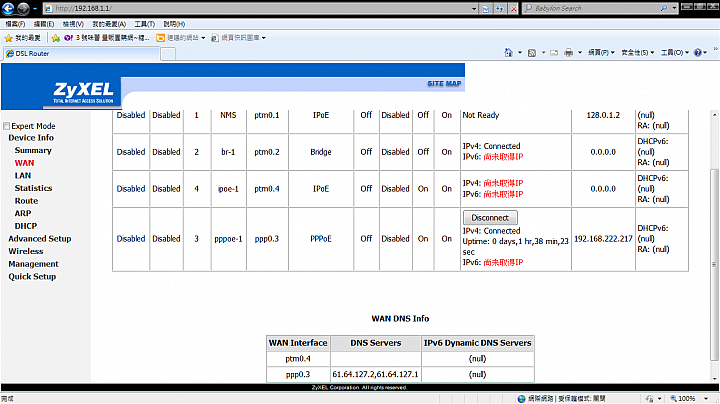Expand the Home button dropdown arrow
The image size is (720, 404).
[x=520, y=53]
